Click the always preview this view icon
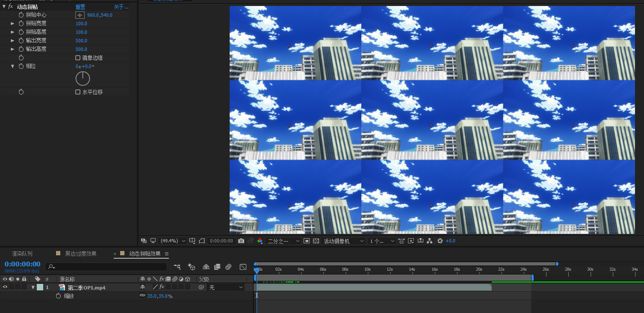This screenshot has width=644, height=313. (144, 241)
